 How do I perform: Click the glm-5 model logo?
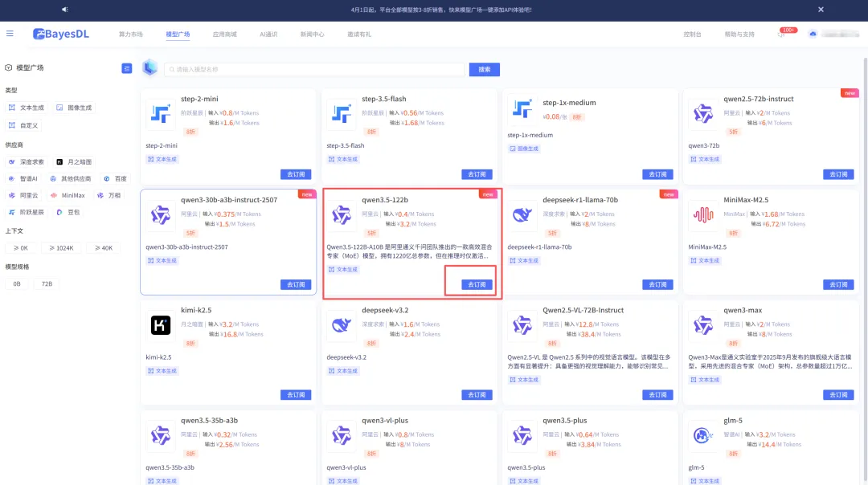pyautogui.click(x=703, y=436)
